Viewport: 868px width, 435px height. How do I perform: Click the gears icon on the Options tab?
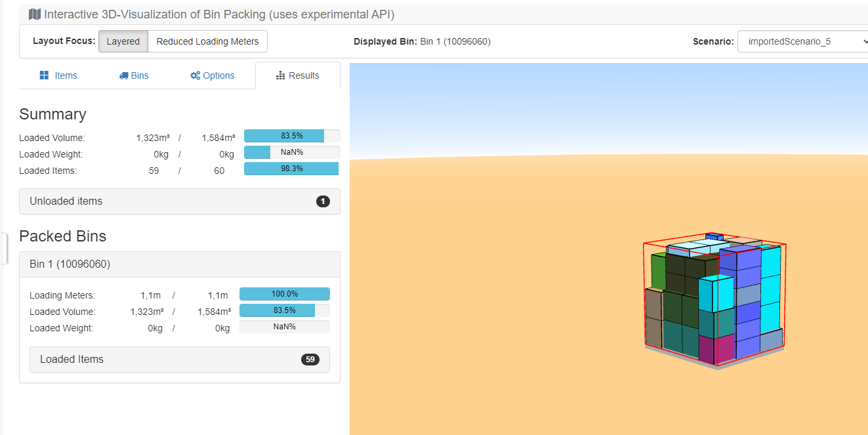click(x=195, y=75)
